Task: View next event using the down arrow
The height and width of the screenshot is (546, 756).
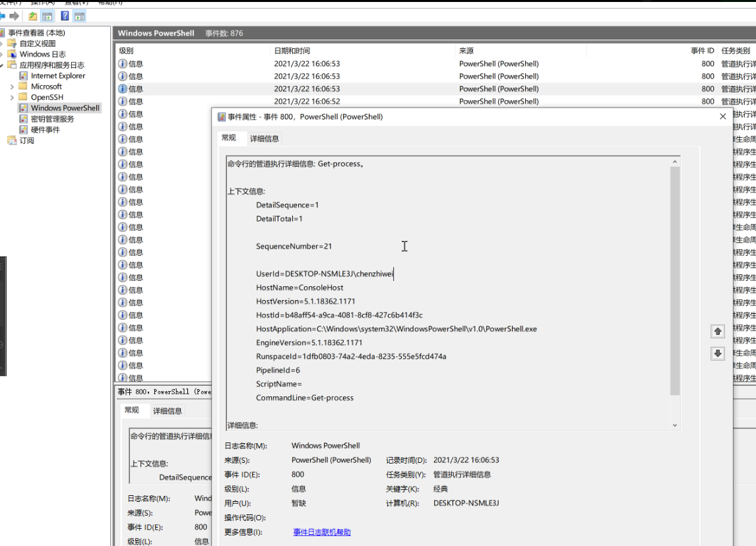Action: pos(717,353)
